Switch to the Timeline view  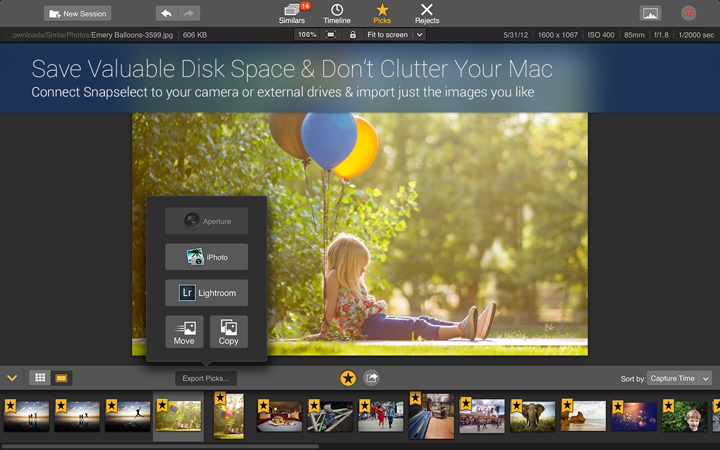pos(337,14)
